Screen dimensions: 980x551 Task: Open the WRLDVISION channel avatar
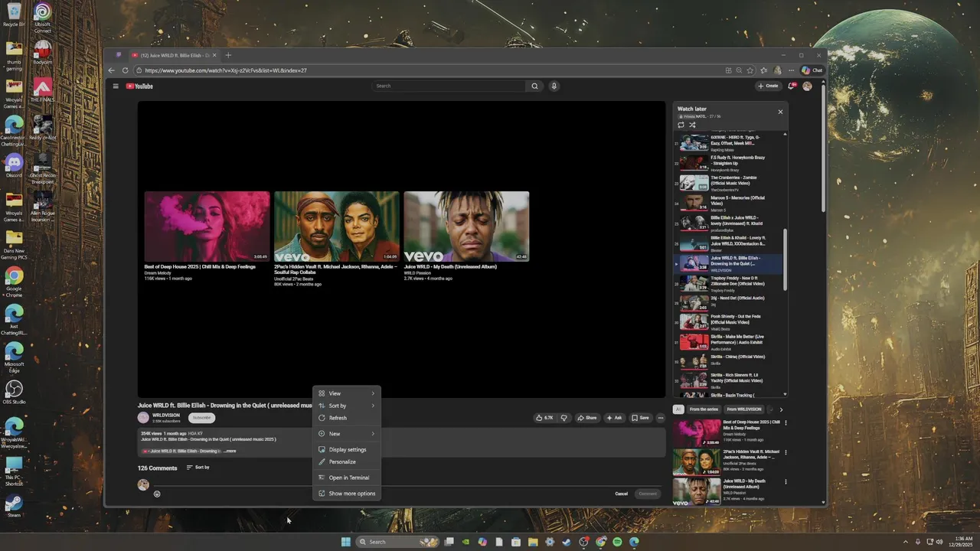coord(143,418)
